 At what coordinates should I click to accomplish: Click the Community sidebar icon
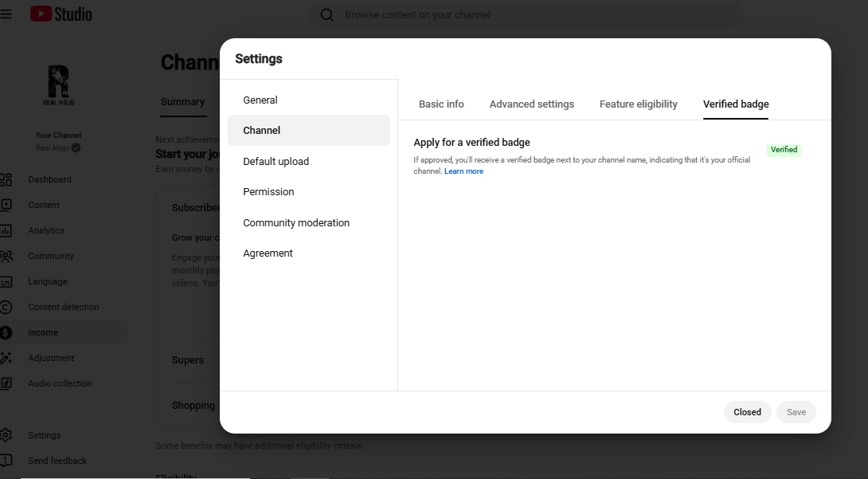pyautogui.click(x=6, y=256)
